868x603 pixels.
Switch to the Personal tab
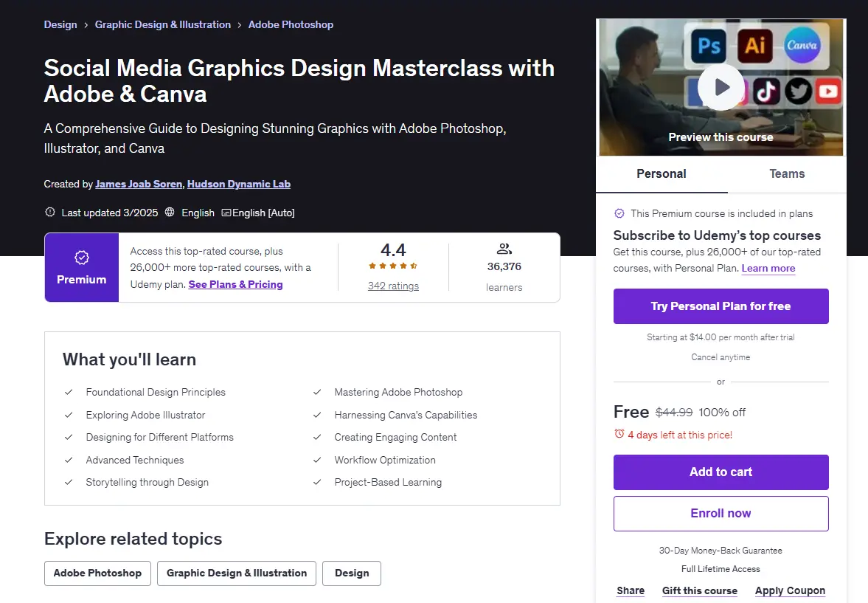[662, 174]
